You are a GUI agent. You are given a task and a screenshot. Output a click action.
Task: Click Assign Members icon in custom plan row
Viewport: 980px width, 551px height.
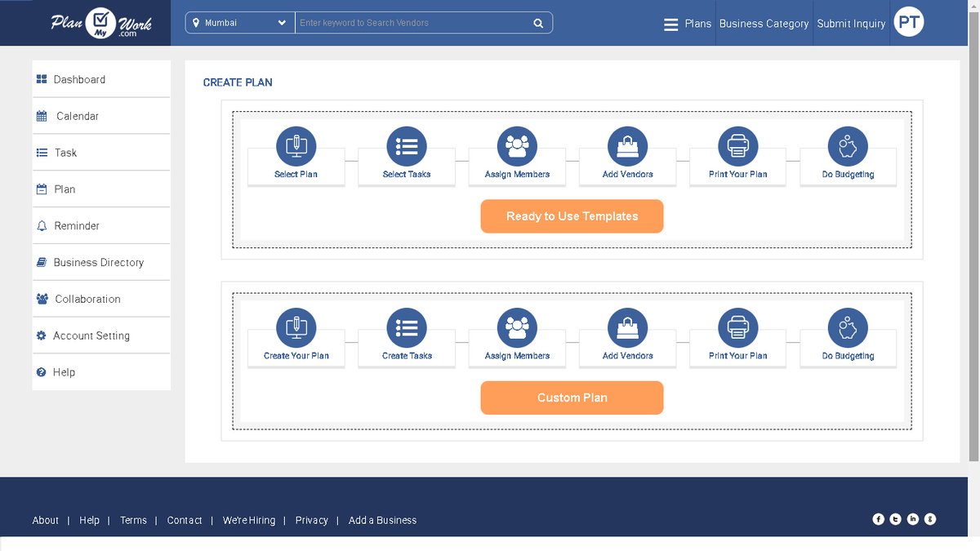517,328
